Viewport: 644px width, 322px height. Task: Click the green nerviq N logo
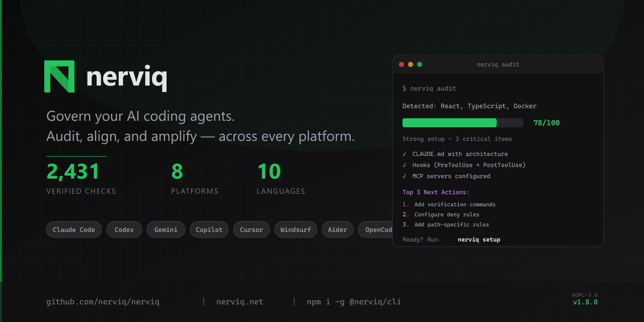59,76
